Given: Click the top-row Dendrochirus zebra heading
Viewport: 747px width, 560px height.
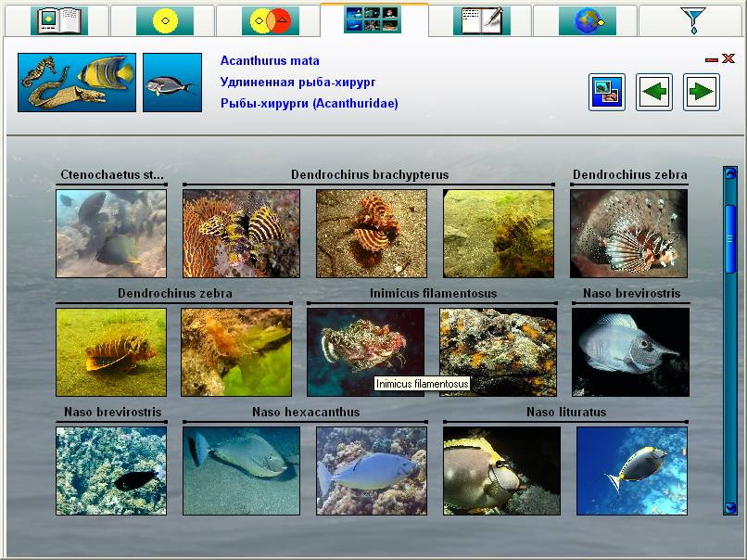Looking at the screenshot, I should click(x=630, y=174).
